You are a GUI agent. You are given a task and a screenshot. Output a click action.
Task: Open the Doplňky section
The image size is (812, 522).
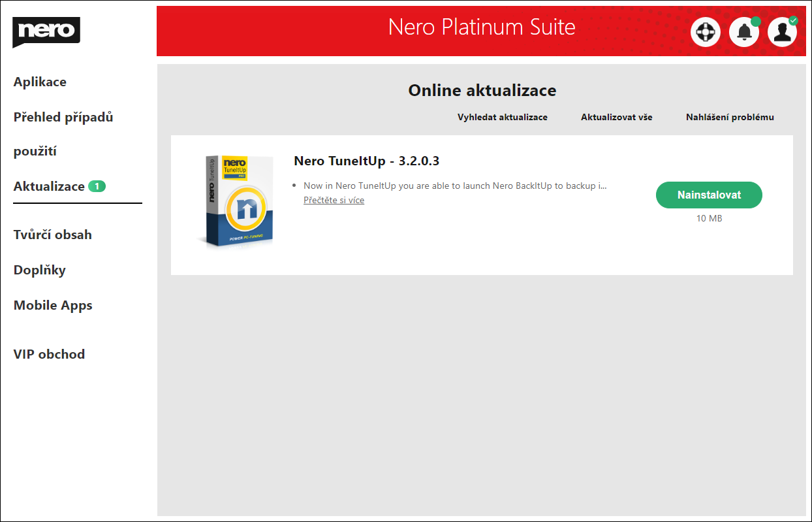point(39,270)
